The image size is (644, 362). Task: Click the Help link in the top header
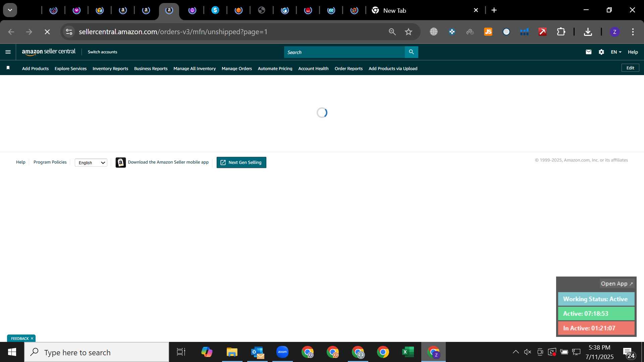(x=633, y=52)
